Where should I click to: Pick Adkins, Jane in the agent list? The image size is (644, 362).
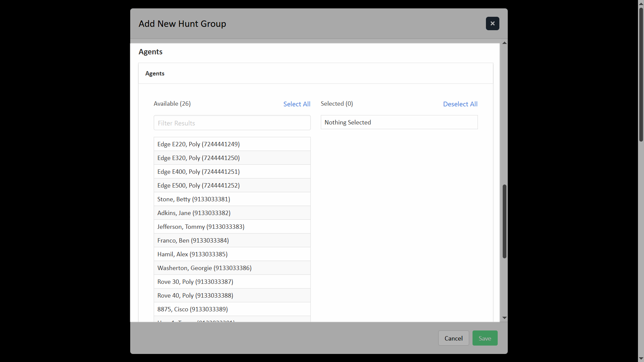tap(232, 213)
